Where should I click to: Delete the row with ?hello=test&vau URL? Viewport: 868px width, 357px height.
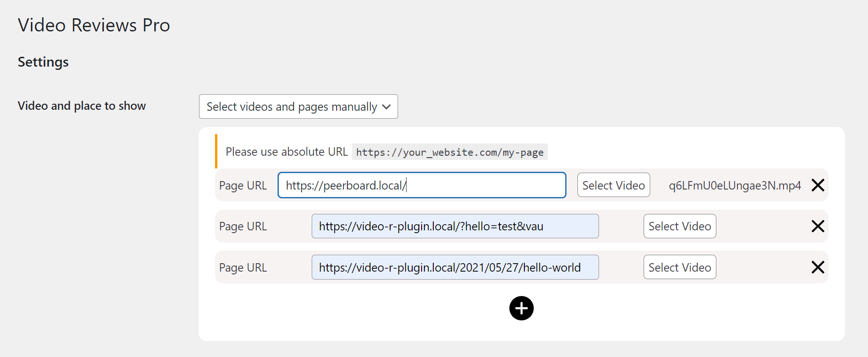[x=818, y=226]
